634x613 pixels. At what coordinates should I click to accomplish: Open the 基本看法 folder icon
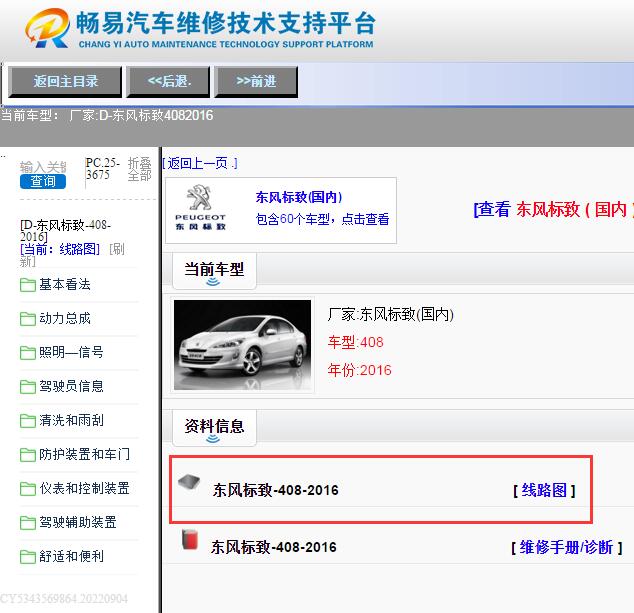point(27,285)
